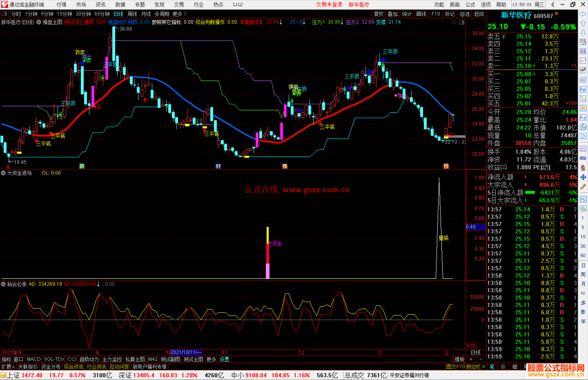Image resolution: width=588 pixels, height=380 pixels.
Task: Click the diamond icon atop main chart
Action: 454,22
